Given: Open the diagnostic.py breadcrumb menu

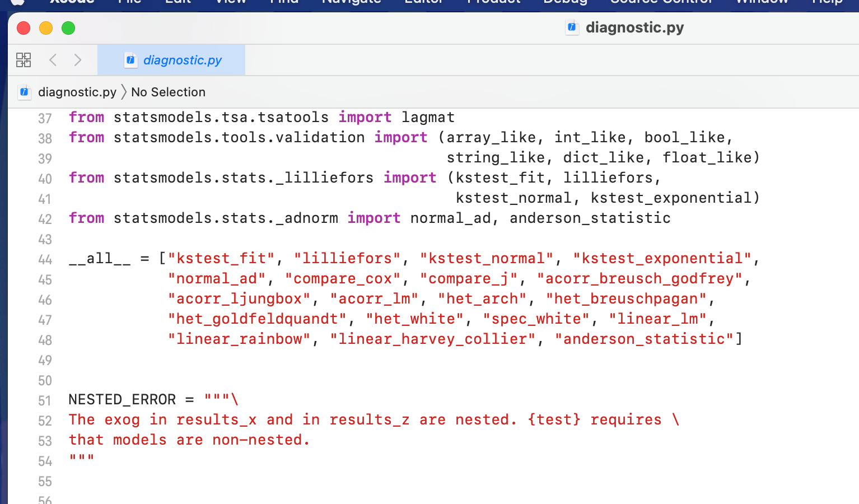Looking at the screenshot, I should point(77,92).
